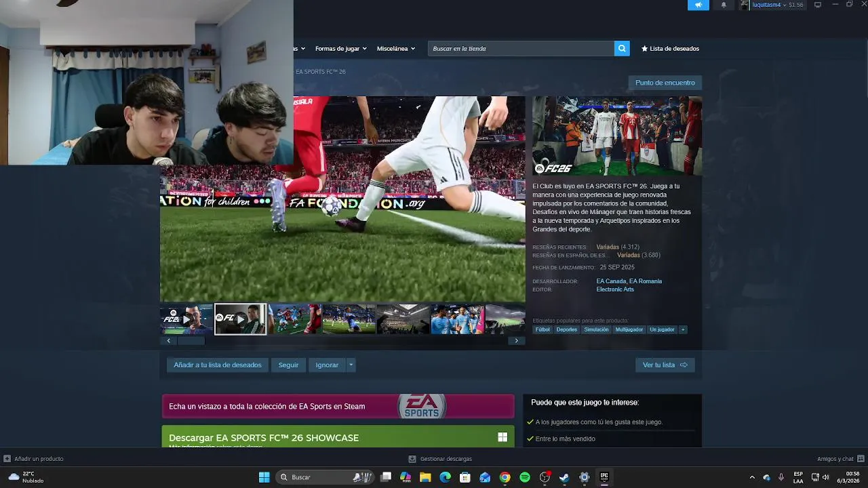Open OBS Studio from taskbar
Screen dimensions: 868x488
545,477
